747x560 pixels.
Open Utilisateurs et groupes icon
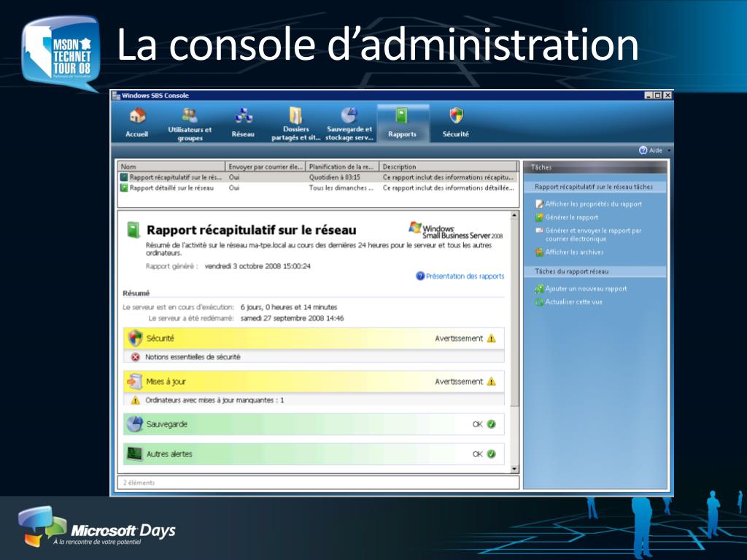point(189,114)
